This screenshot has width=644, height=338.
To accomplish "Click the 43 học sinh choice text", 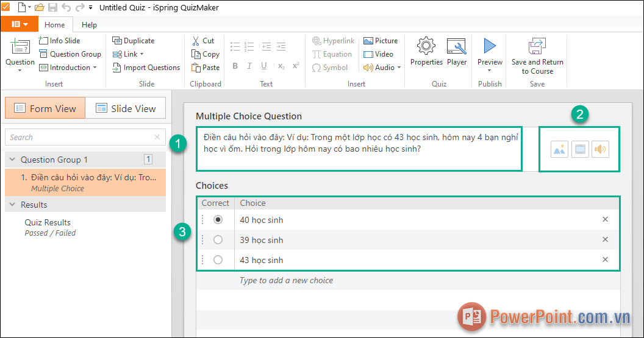I will [262, 260].
